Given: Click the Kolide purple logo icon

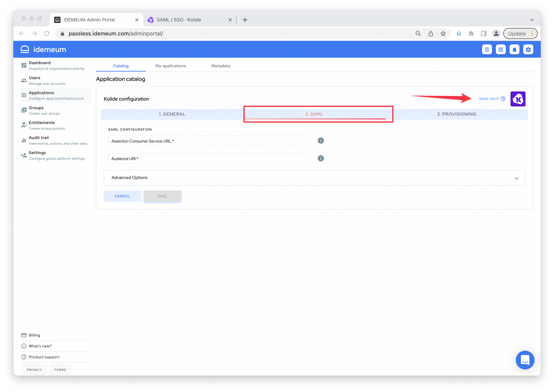Looking at the screenshot, I should [x=518, y=99].
